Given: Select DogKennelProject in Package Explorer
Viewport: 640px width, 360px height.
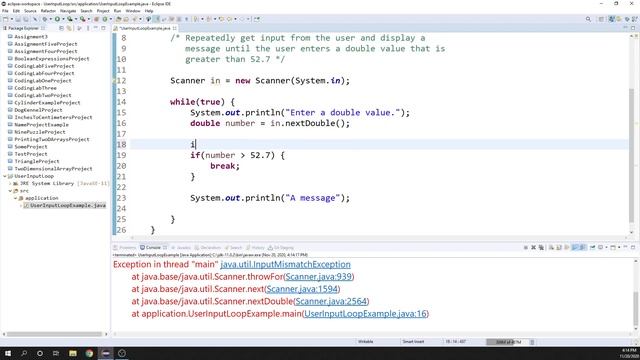Looking at the screenshot, I should coord(38,110).
